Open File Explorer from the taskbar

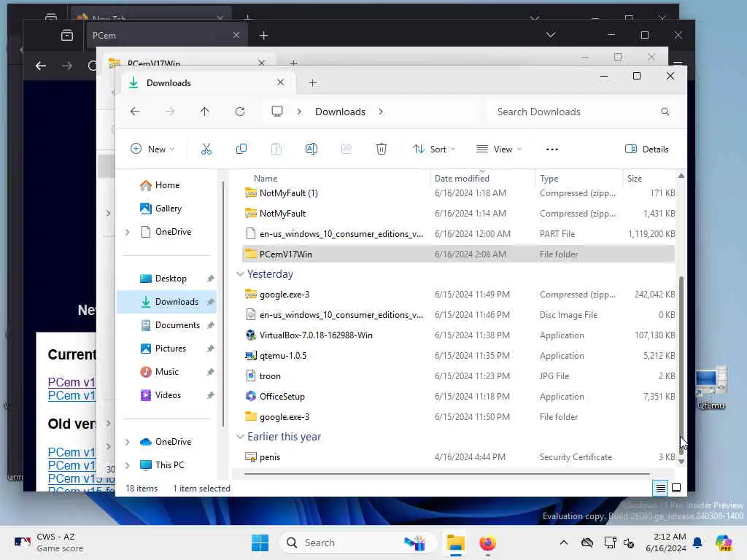pyautogui.click(x=455, y=542)
